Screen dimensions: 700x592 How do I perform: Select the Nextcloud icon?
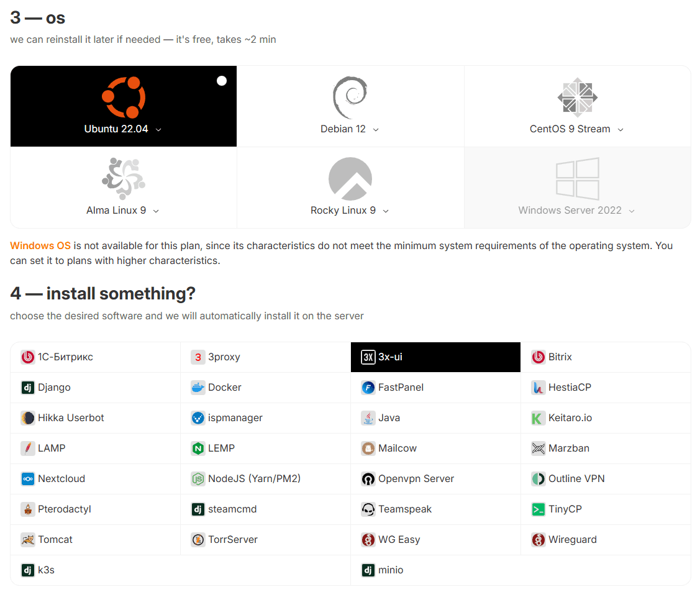[x=27, y=479]
